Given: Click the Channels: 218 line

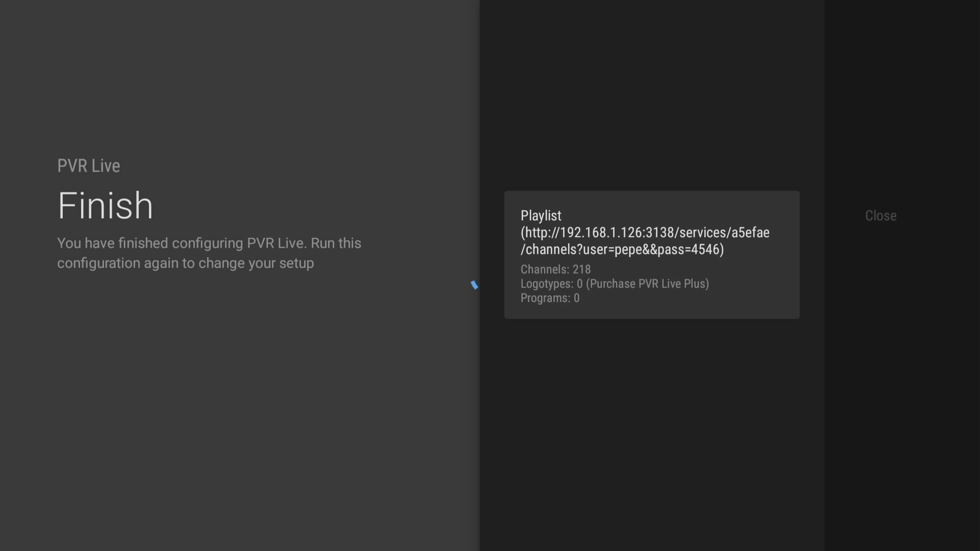Looking at the screenshot, I should [x=555, y=269].
